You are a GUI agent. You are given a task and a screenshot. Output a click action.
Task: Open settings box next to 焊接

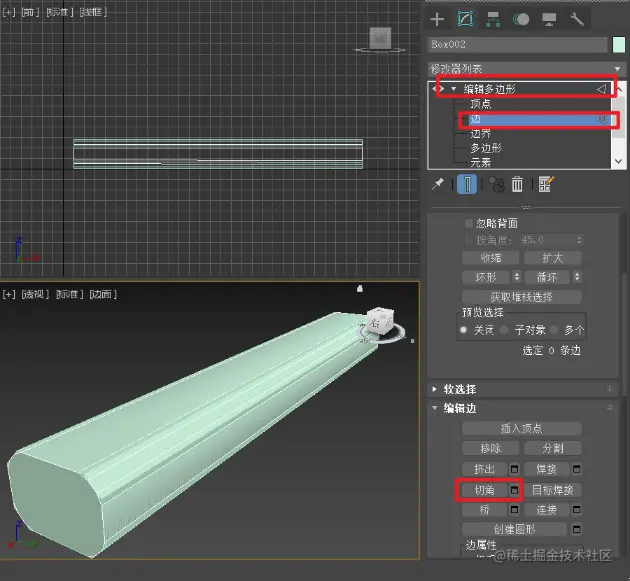(x=577, y=469)
